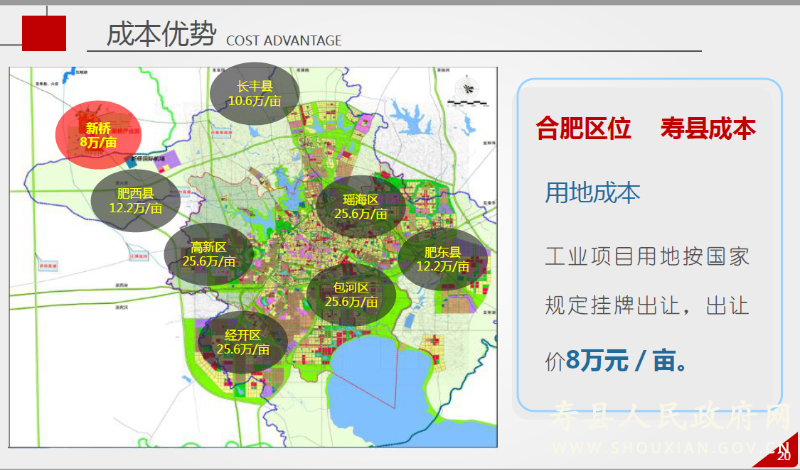The height and width of the screenshot is (470, 800).
Task: Select the 经开区 25.6万/亩 bubble
Action: coord(242,342)
